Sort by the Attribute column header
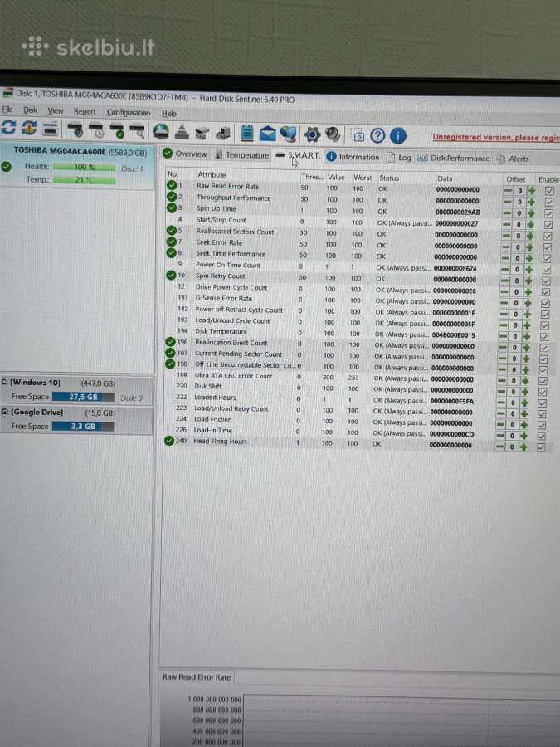The height and width of the screenshot is (747, 560). (212, 175)
